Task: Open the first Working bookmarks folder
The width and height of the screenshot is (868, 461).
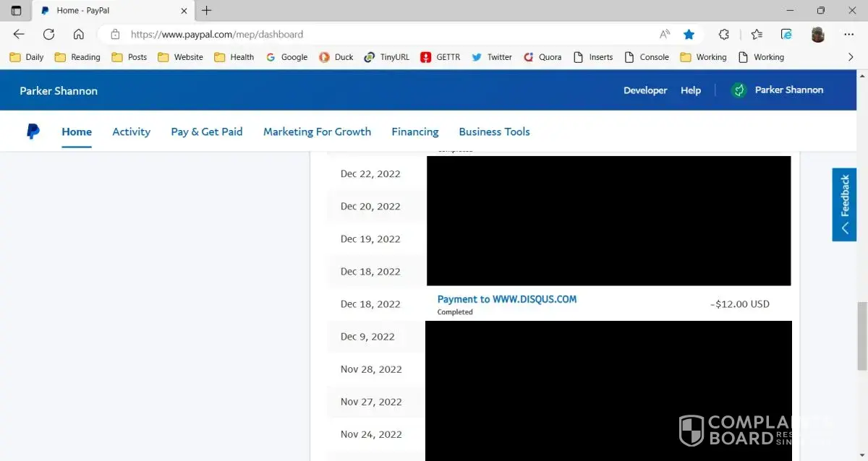Action: point(704,57)
